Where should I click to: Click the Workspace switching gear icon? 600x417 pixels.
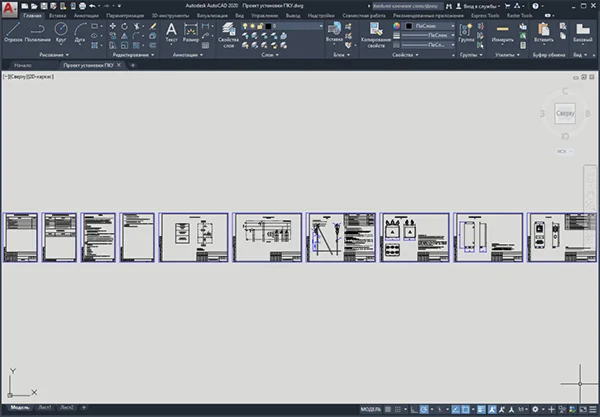pyautogui.click(x=535, y=409)
